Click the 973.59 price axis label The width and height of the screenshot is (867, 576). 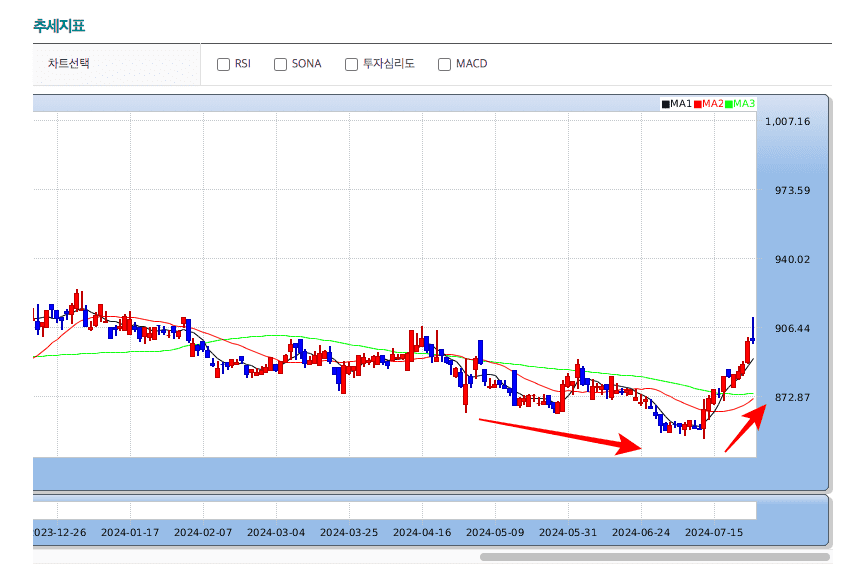pyautogui.click(x=792, y=191)
